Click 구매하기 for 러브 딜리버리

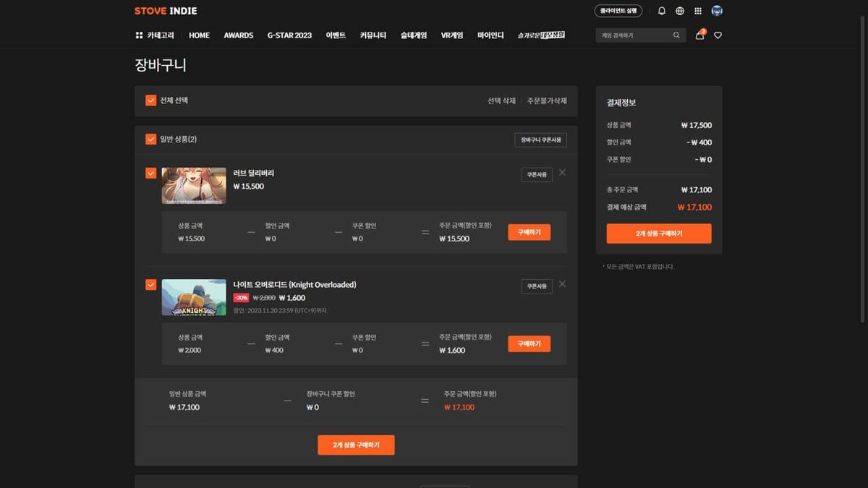click(x=529, y=232)
